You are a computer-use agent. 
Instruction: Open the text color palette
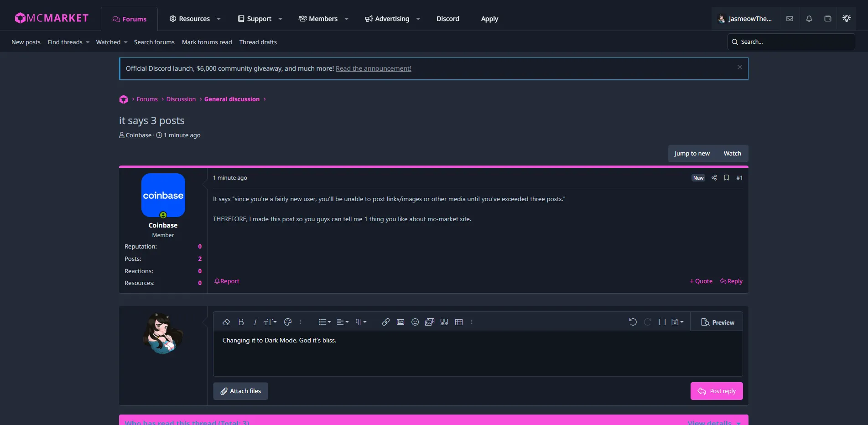point(287,322)
